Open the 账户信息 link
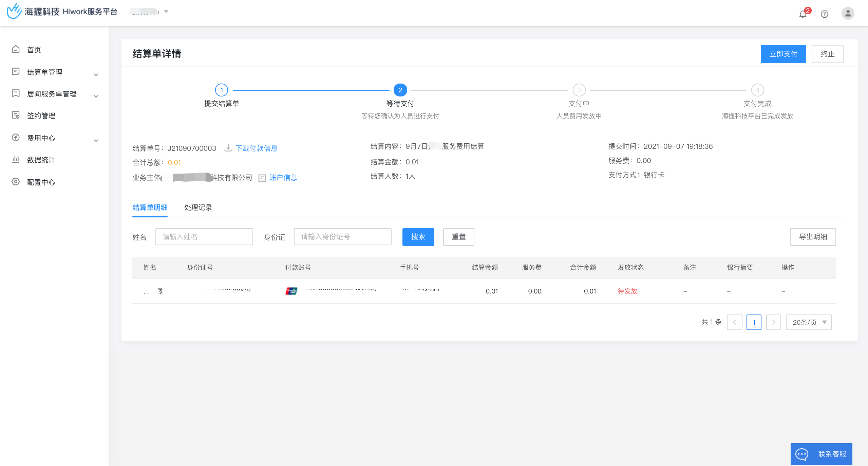This screenshot has height=466, width=868. click(283, 178)
